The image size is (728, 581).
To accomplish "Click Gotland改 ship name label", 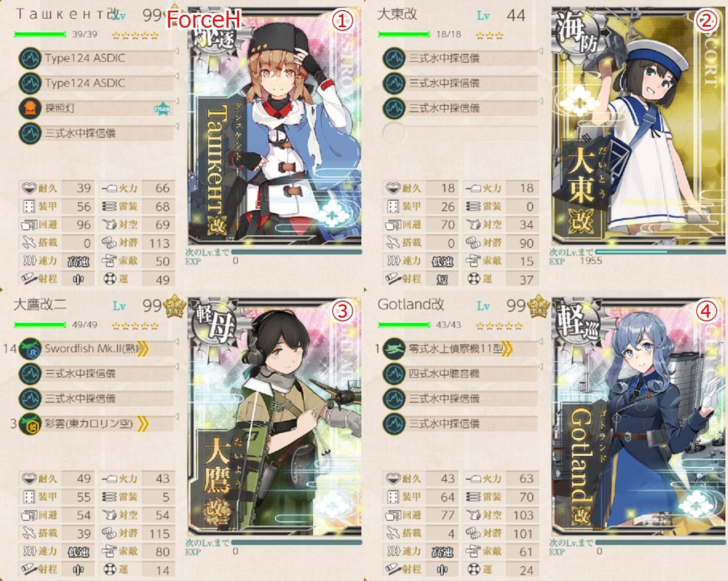I will [411, 304].
